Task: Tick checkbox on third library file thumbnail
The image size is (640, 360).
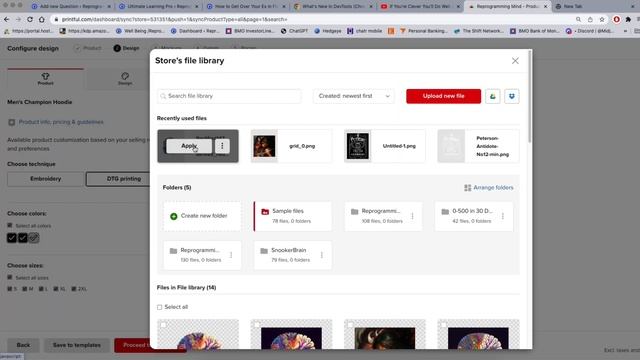Action: [x=350, y=325]
